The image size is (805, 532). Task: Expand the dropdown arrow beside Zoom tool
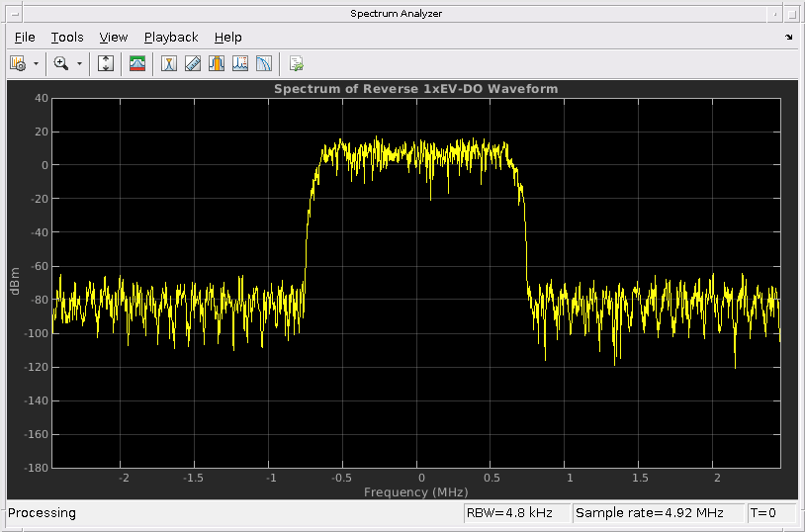(79, 64)
